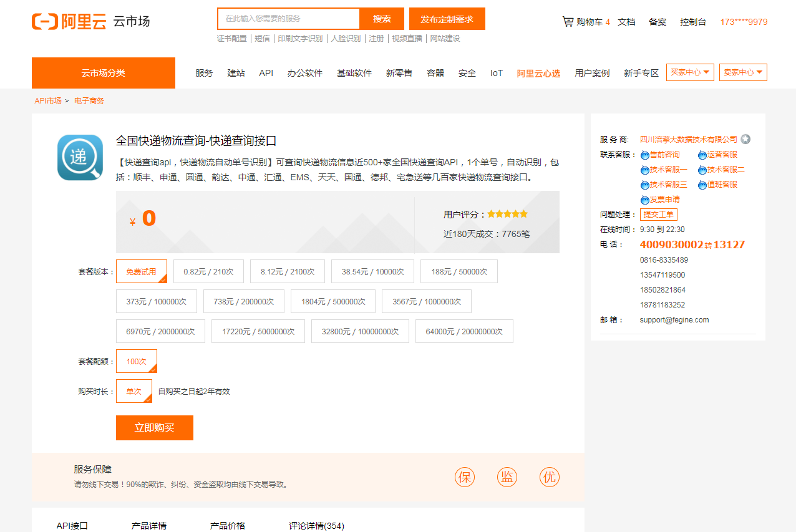Go to 基础软件 in the navigation

(x=354, y=73)
